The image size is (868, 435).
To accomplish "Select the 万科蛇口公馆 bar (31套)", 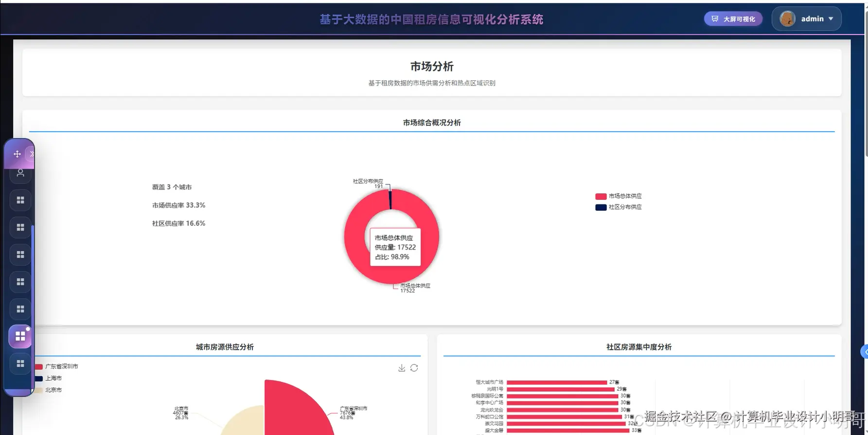I will [x=565, y=417].
